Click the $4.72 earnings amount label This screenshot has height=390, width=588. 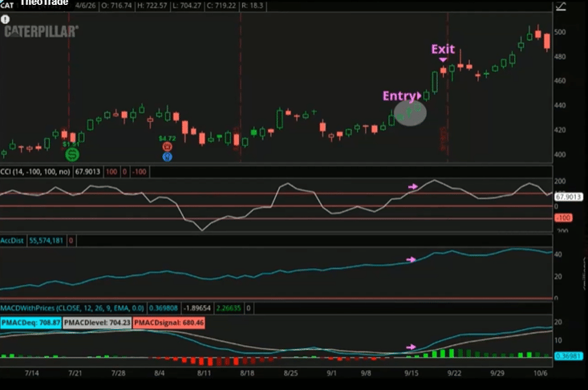tap(167, 138)
